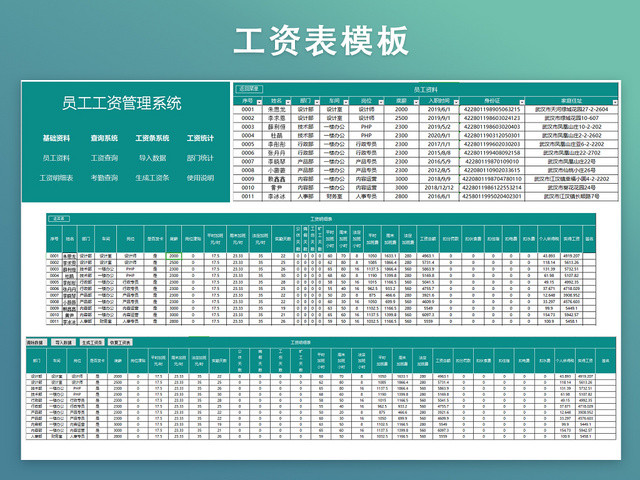Click the 返回菜单 button above 员工资料 table
The width and height of the screenshot is (640, 480).
(249, 89)
